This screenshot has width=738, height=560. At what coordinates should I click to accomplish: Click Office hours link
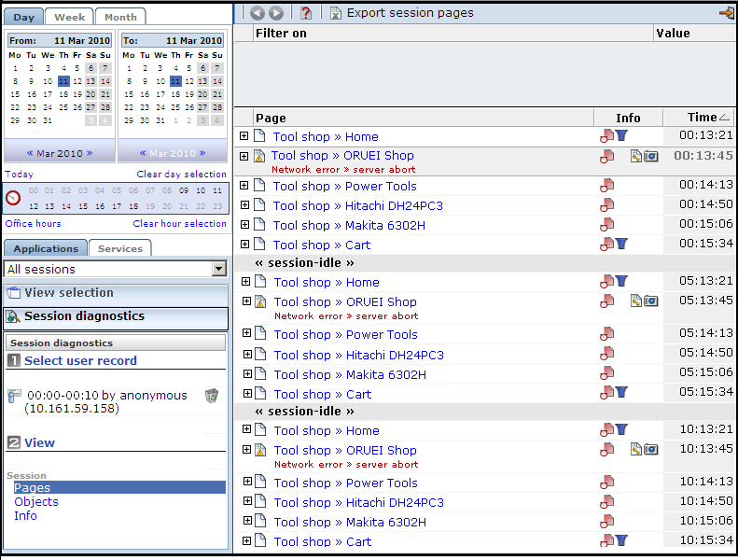tap(33, 224)
